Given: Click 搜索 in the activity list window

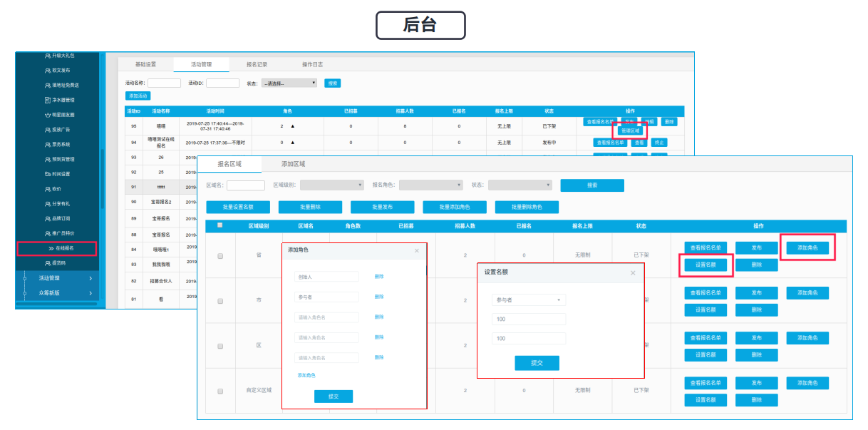Looking at the screenshot, I should click(333, 83).
